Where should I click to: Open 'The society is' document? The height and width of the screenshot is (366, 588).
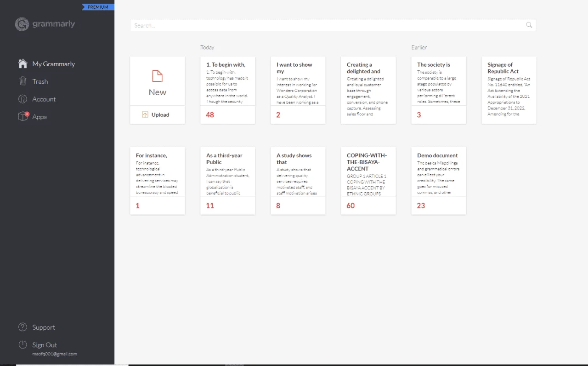point(439,90)
